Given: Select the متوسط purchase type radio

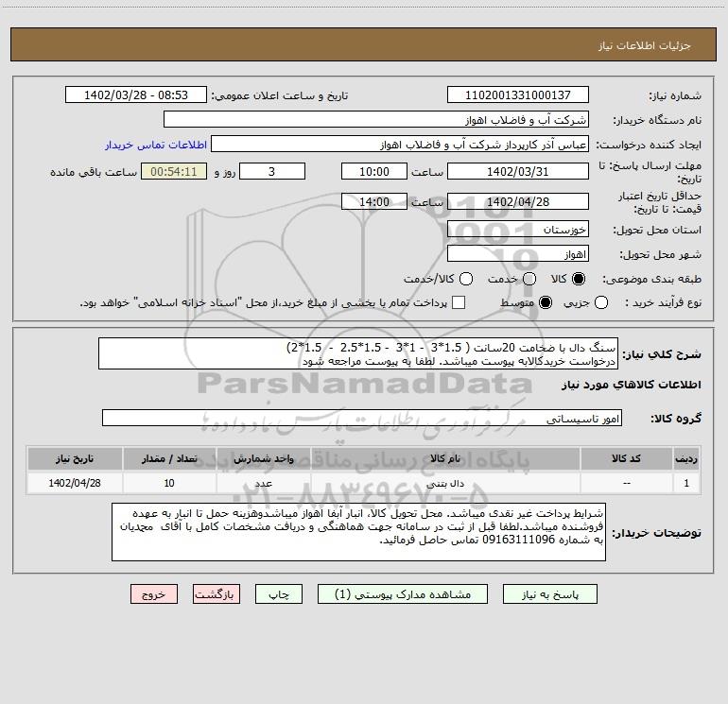Looking at the screenshot, I should click(x=546, y=302).
